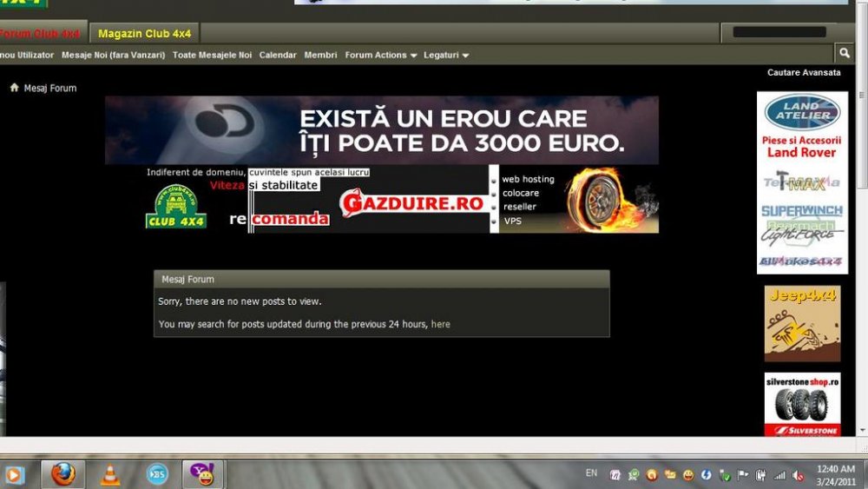Open the EN language selector in taskbar
Screen dimensions: 868x489
(591, 473)
